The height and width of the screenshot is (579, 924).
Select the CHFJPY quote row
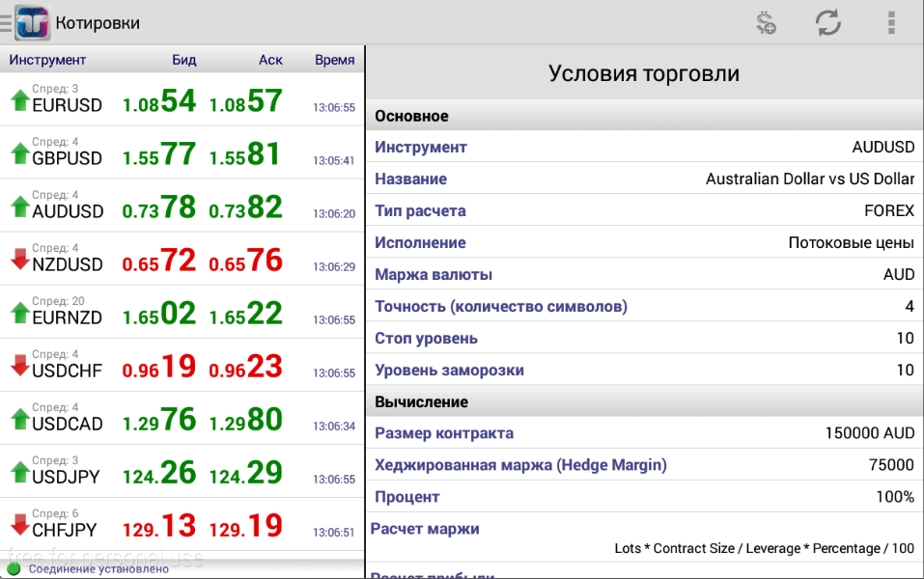pyautogui.click(x=182, y=525)
